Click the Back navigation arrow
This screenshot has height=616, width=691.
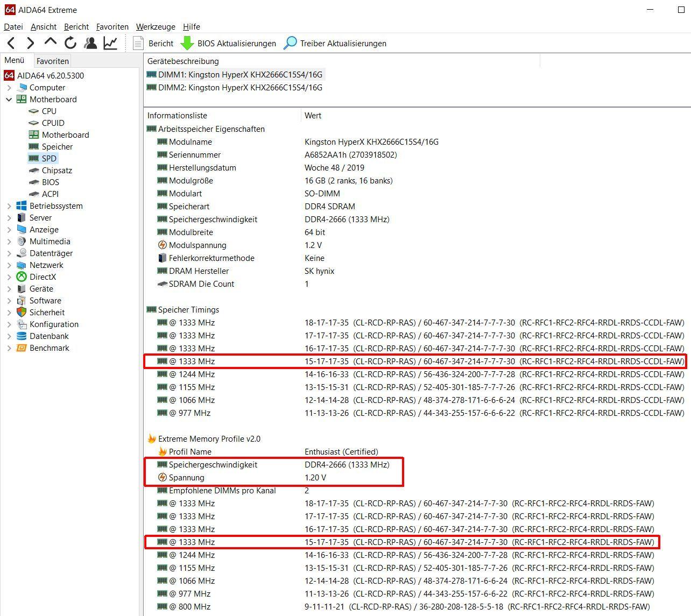point(11,43)
